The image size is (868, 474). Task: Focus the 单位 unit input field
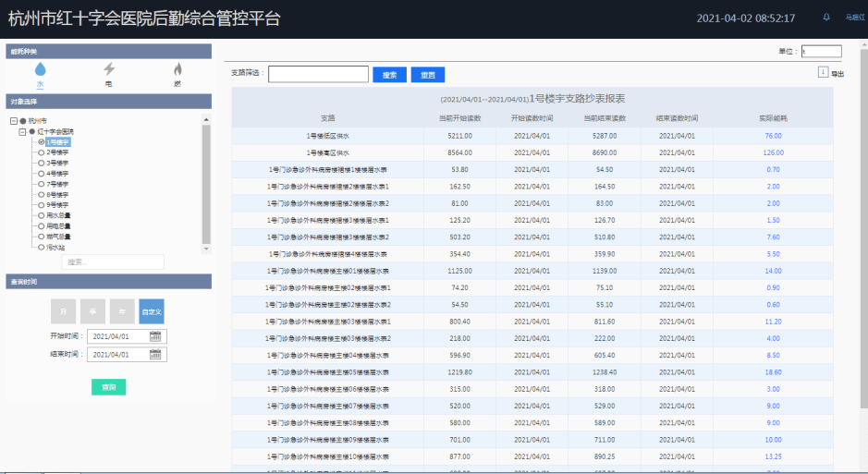coord(822,52)
